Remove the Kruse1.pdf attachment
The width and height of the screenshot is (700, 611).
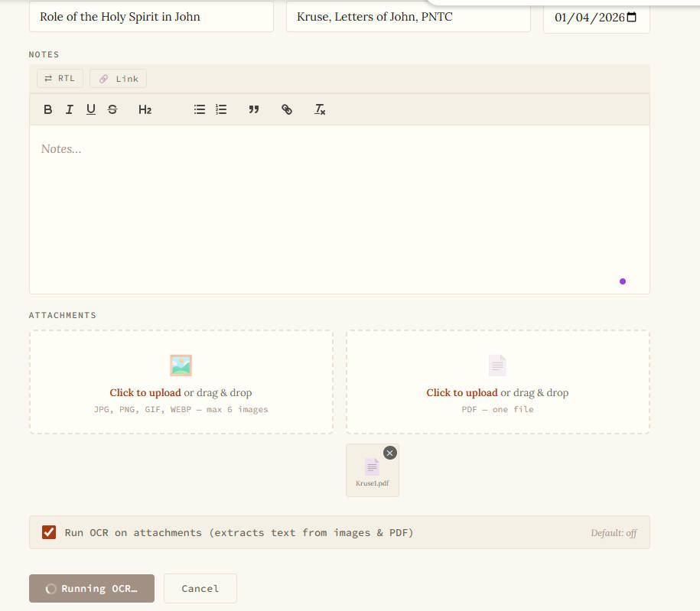click(x=390, y=453)
